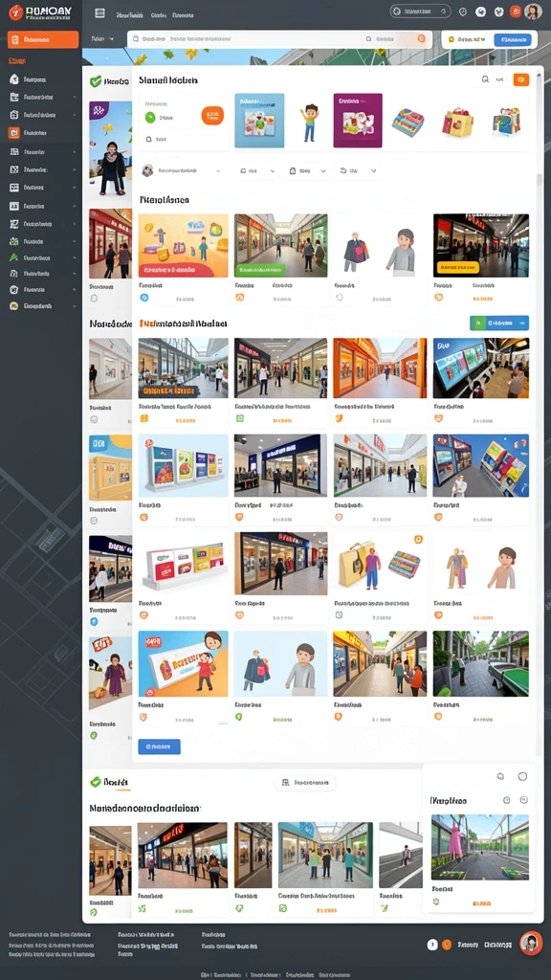Click the round support avatar at bottom right
The image size is (551, 980).
(x=530, y=943)
